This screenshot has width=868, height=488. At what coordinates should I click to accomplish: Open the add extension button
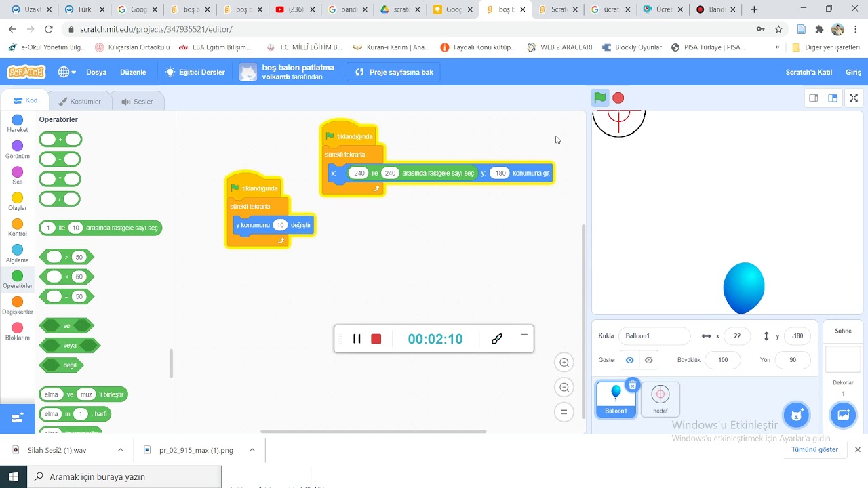[18, 418]
